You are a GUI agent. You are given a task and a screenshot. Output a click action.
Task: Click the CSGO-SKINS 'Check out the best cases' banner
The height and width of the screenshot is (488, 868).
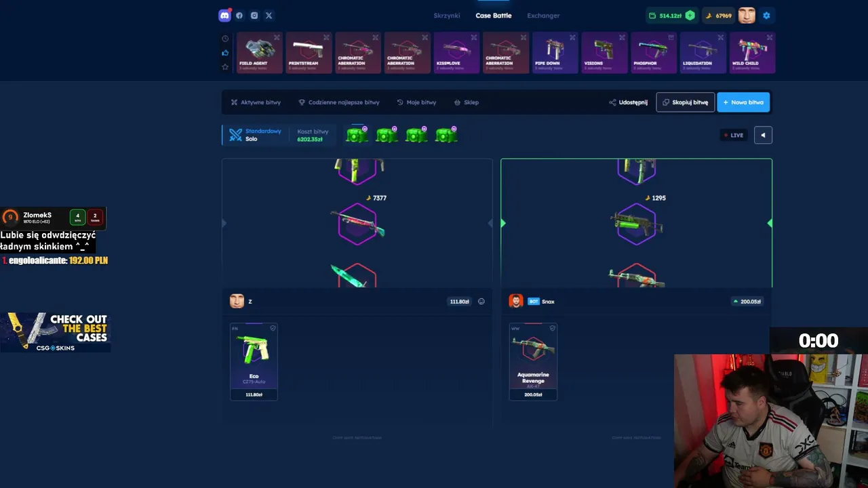coord(56,332)
